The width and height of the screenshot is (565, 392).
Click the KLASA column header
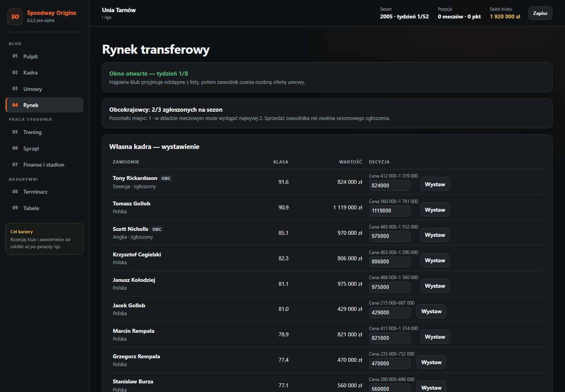click(x=281, y=162)
